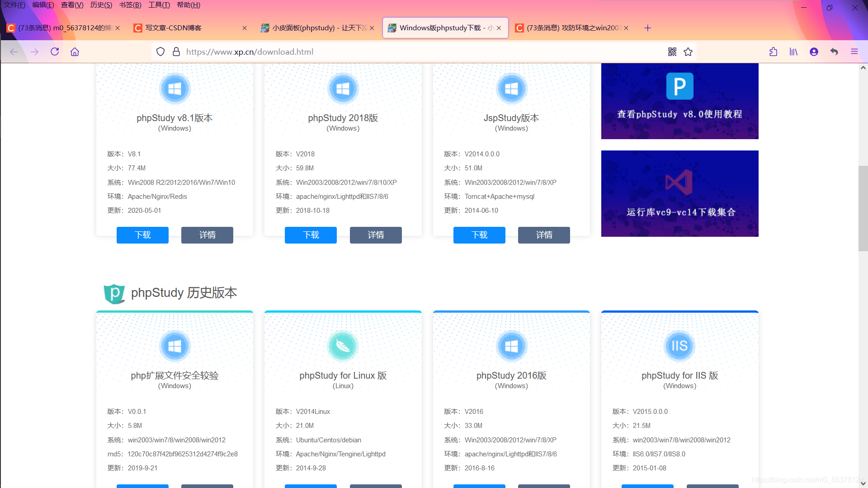Click the phpStudy 2016版 Windows logo icon

511,347
